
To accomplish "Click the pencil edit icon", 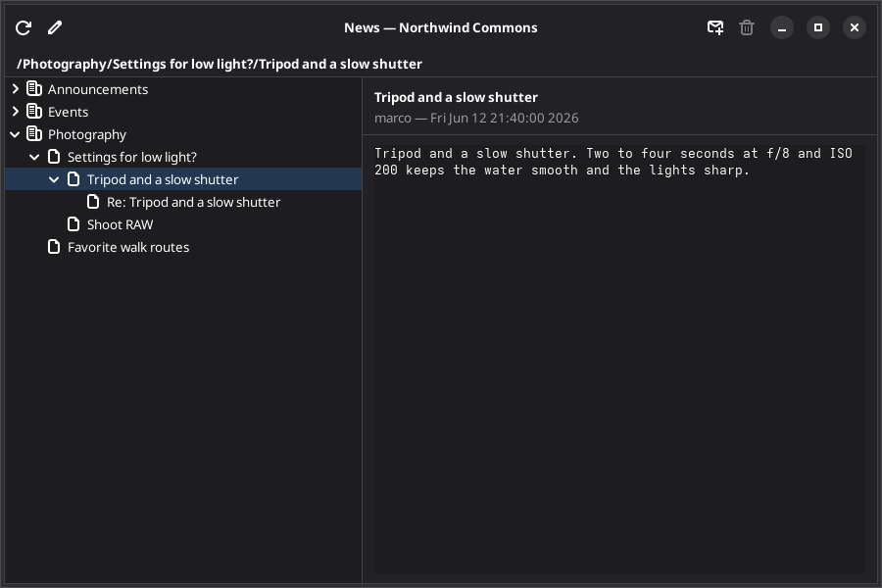I will click(55, 27).
